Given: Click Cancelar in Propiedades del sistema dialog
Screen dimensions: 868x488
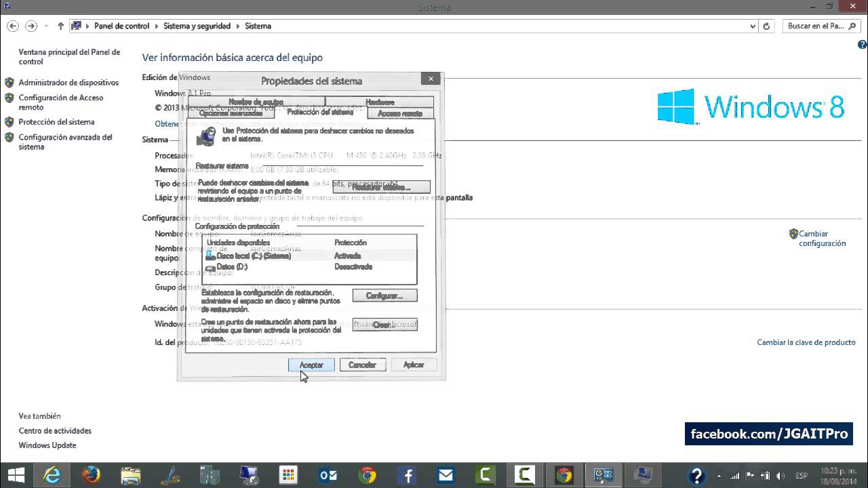Looking at the screenshot, I should pyautogui.click(x=362, y=365).
